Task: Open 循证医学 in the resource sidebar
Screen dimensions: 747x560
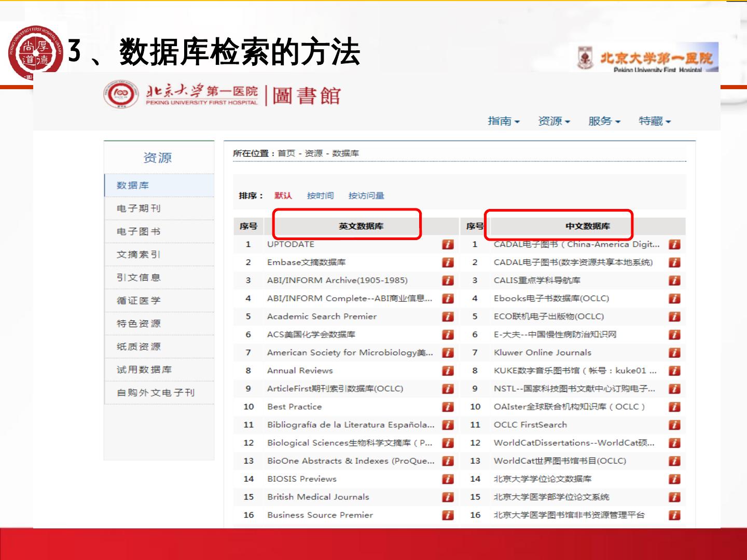Action: (139, 301)
